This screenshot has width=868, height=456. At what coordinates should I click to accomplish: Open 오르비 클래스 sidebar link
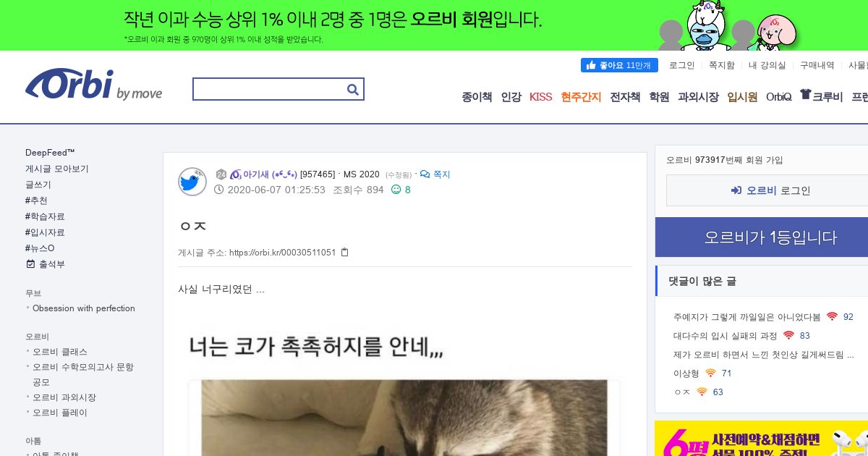point(60,352)
